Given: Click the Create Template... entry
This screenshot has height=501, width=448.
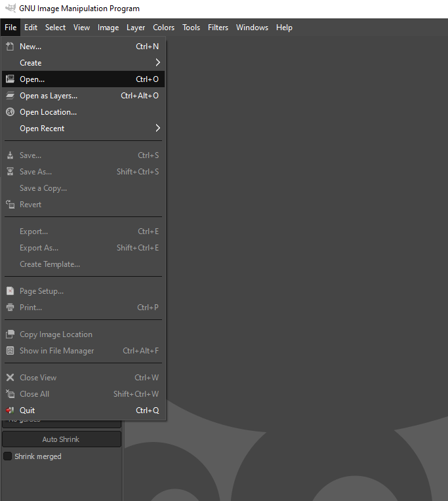Looking at the screenshot, I should point(83,264).
